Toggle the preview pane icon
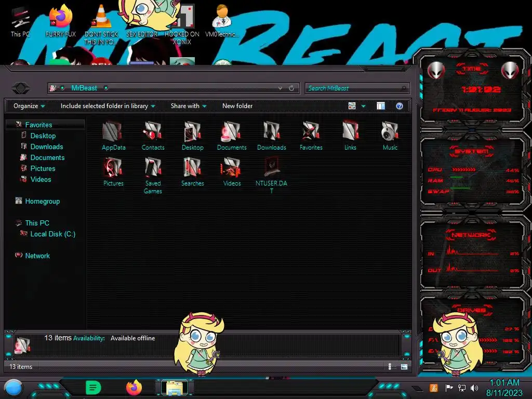532x399 pixels. pos(381,106)
